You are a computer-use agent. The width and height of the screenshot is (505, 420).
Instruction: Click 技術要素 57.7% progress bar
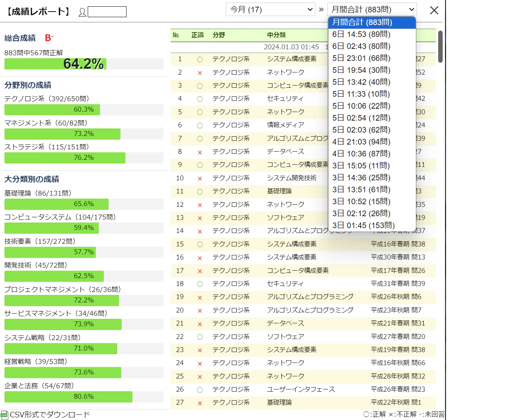84,252
